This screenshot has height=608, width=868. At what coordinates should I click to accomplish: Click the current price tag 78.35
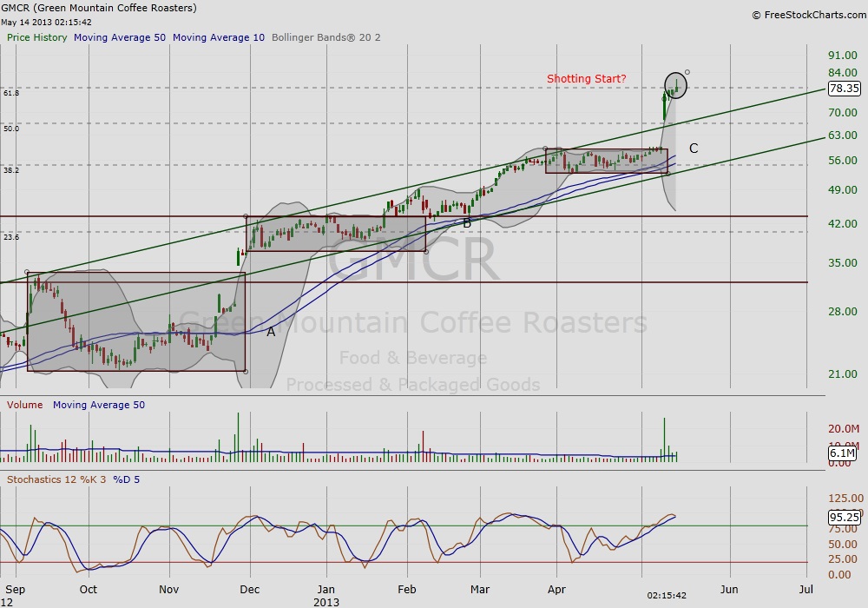point(845,89)
